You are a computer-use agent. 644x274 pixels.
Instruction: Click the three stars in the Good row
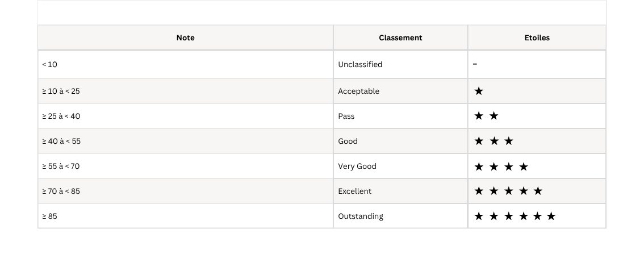tap(494, 141)
